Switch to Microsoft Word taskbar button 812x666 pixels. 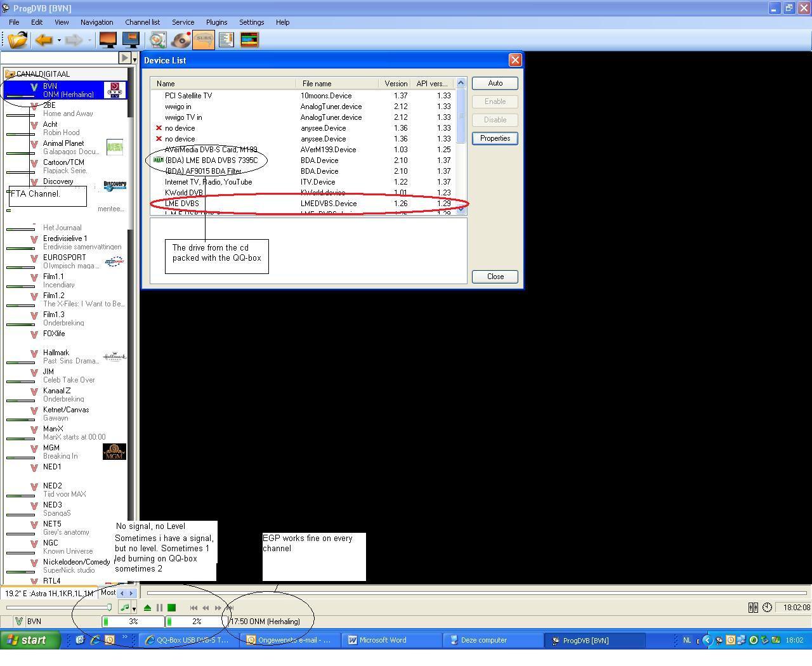(x=391, y=640)
